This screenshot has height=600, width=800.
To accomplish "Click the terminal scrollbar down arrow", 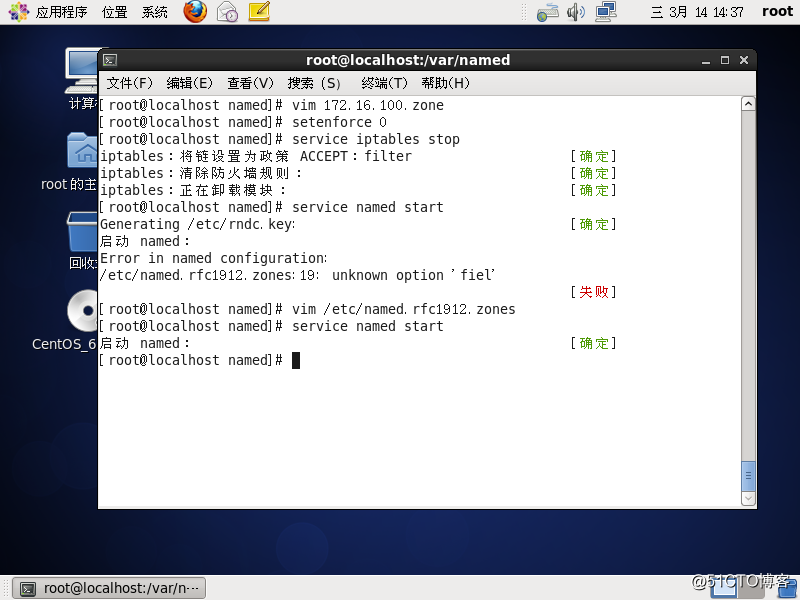I will point(748,498).
